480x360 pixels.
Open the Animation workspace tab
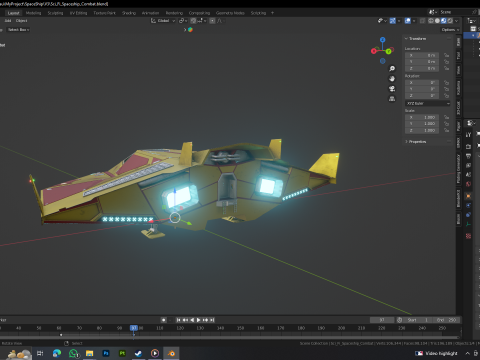(x=150, y=13)
